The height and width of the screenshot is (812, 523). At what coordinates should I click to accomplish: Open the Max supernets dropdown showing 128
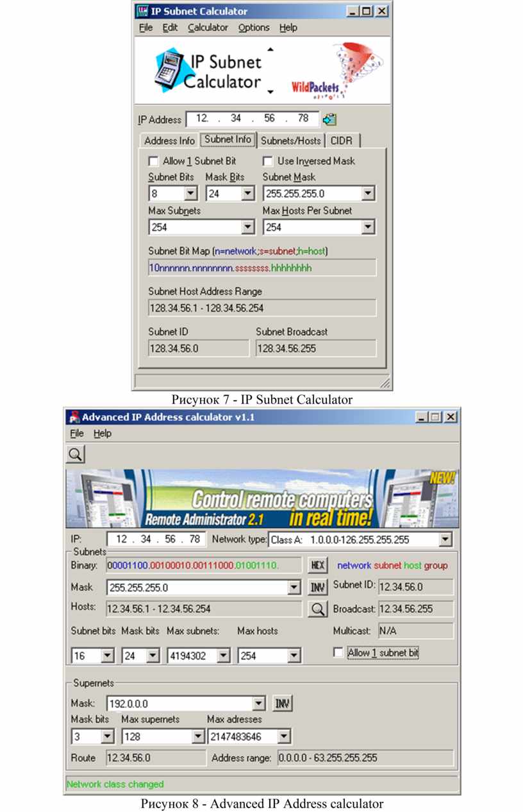[x=199, y=736]
